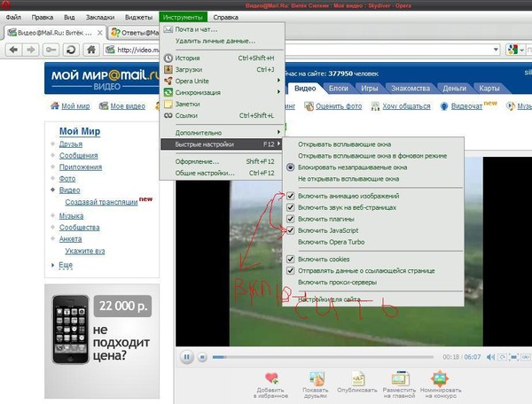Click the iPhone 22 000 р. ad banner
This screenshot has width=532, height=404.
(102, 341)
